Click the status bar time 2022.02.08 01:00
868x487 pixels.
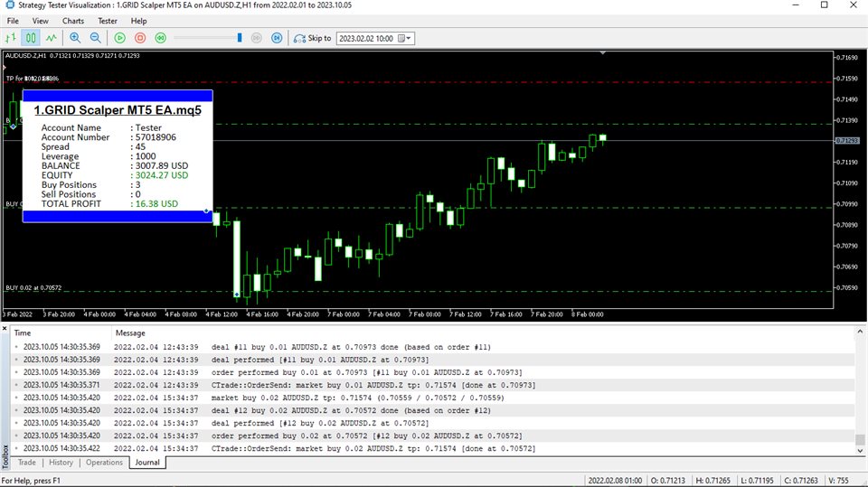pos(615,481)
